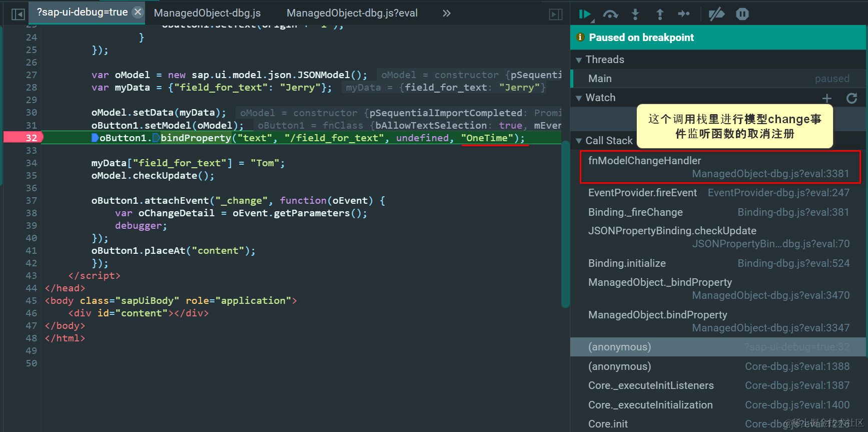Viewport: 868px width, 432px height.
Task: Close the ?sap-ui-debug=true tab
Action: tap(138, 12)
